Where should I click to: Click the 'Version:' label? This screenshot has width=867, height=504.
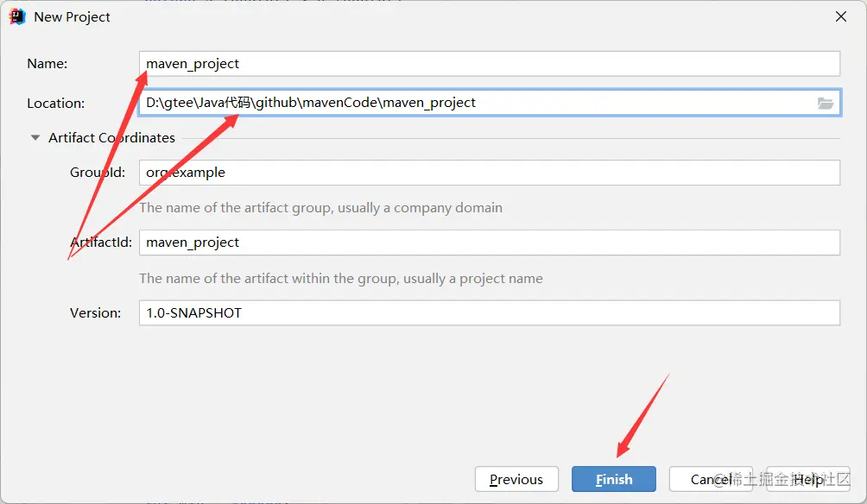coord(95,312)
